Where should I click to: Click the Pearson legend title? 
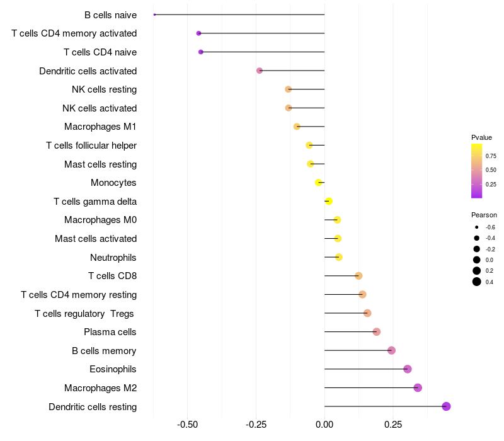[x=484, y=215]
